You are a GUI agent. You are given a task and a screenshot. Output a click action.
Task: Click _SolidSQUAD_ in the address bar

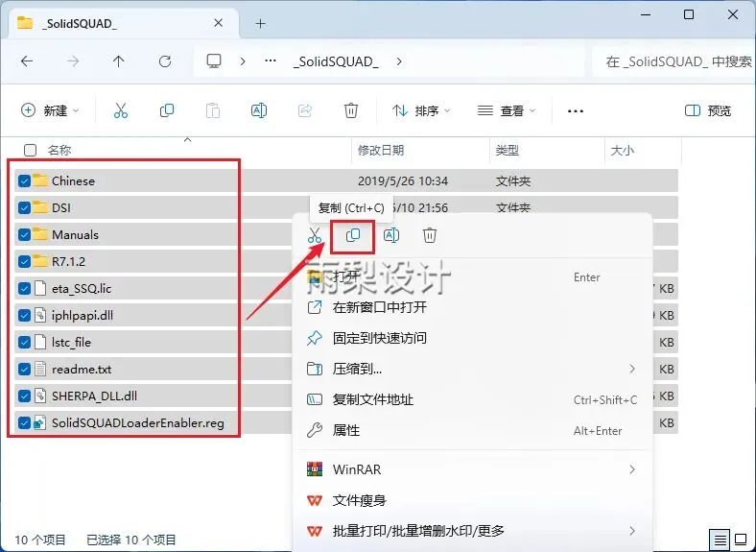pos(336,61)
